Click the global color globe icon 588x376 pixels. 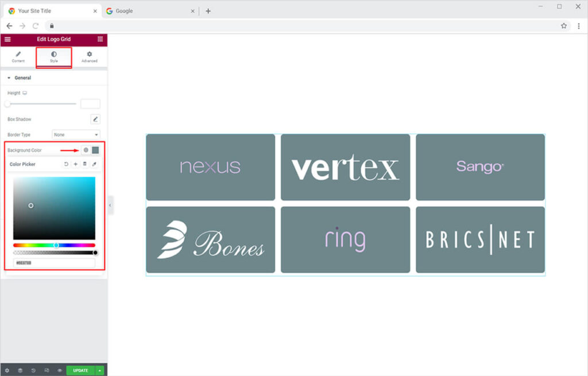point(86,150)
